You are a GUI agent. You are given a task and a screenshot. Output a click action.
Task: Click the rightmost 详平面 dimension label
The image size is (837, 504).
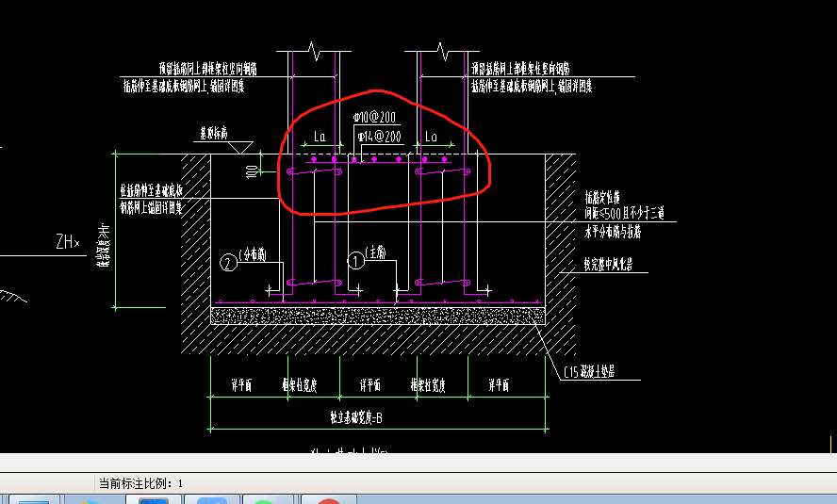point(499,385)
